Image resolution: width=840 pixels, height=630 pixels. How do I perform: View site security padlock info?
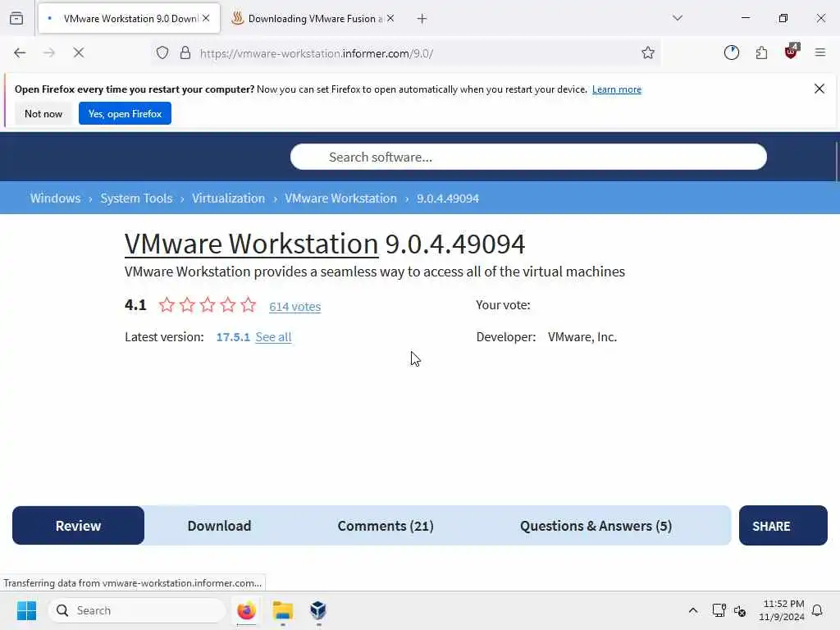pos(185,52)
